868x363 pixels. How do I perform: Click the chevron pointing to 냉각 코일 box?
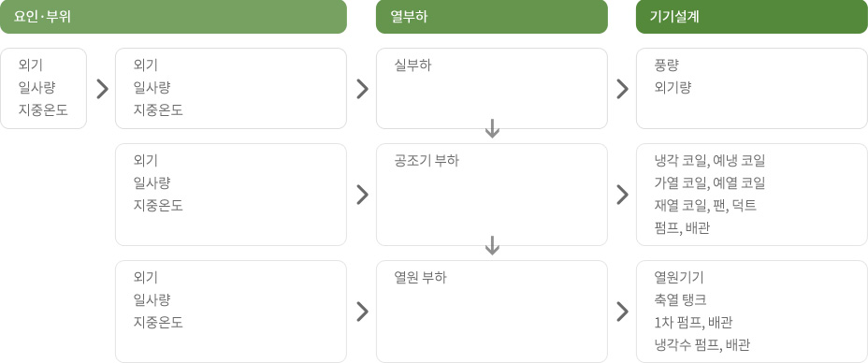pyautogui.click(x=623, y=195)
